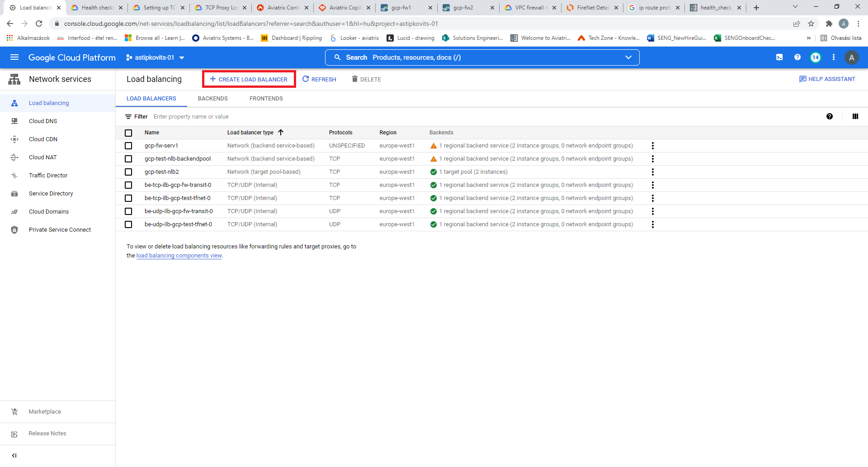Switch to the Frontends tab

pos(266,99)
